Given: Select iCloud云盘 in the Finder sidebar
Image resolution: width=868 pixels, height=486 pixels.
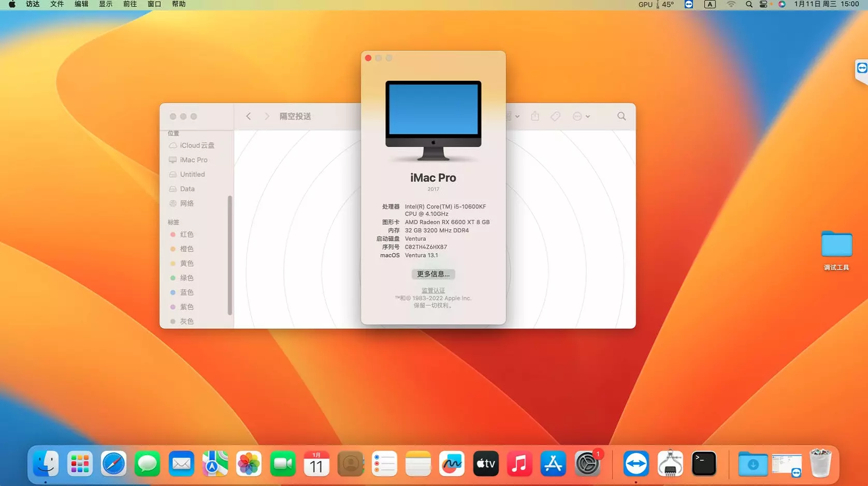Looking at the screenshot, I should pyautogui.click(x=197, y=145).
